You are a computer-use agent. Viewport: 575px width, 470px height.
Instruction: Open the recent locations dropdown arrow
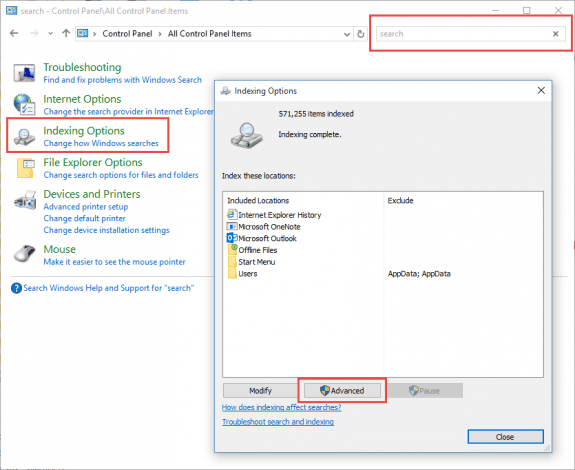[x=51, y=34]
